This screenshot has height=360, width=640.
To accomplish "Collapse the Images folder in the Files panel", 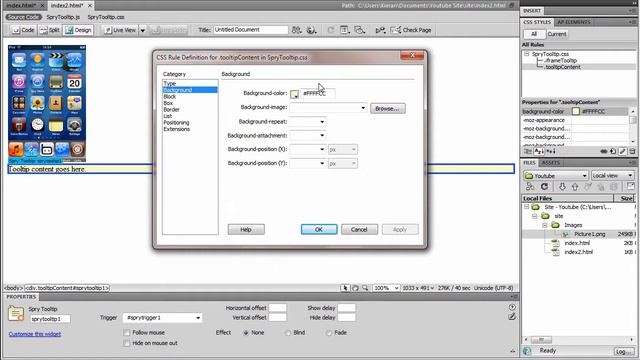I will coord(544,225).
